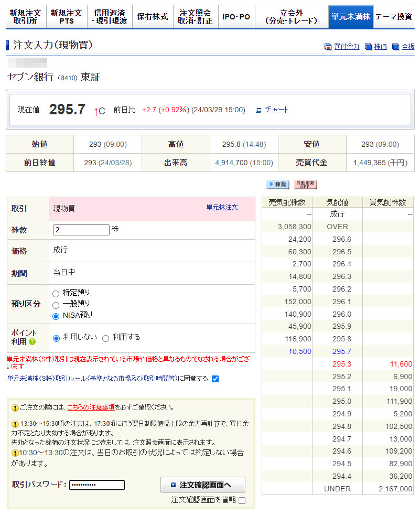Switch to the IPO・PO tab
The width and height of the screenshot is (420, 516).
coord(236,17)
